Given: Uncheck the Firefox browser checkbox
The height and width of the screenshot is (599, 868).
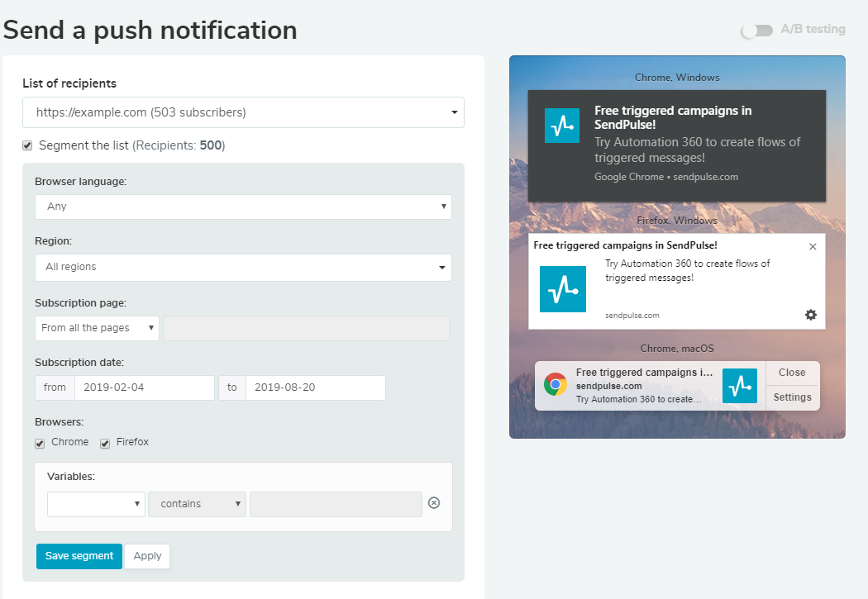Looking at the screenshot, I should coord(105,444).
